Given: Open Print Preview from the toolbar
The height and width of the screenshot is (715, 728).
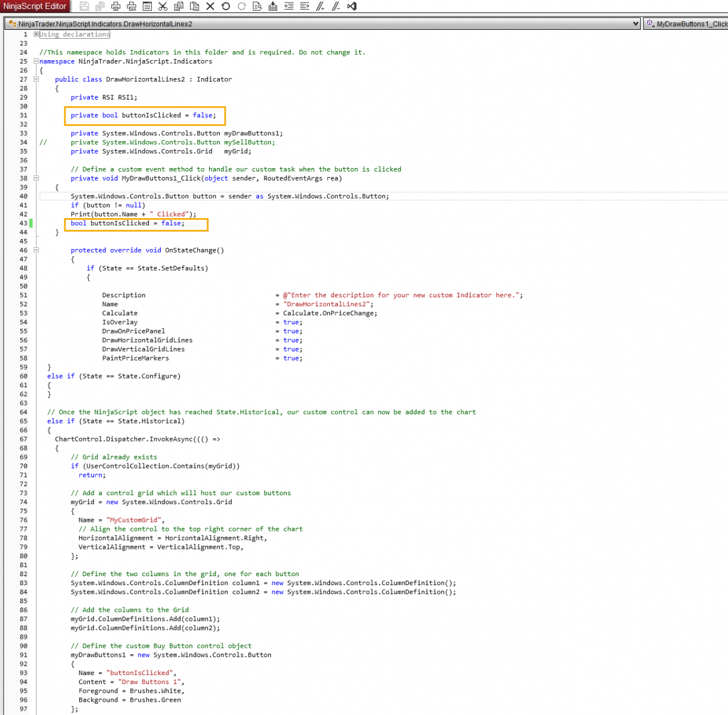Looking at the screenshot, I should 132,7.
